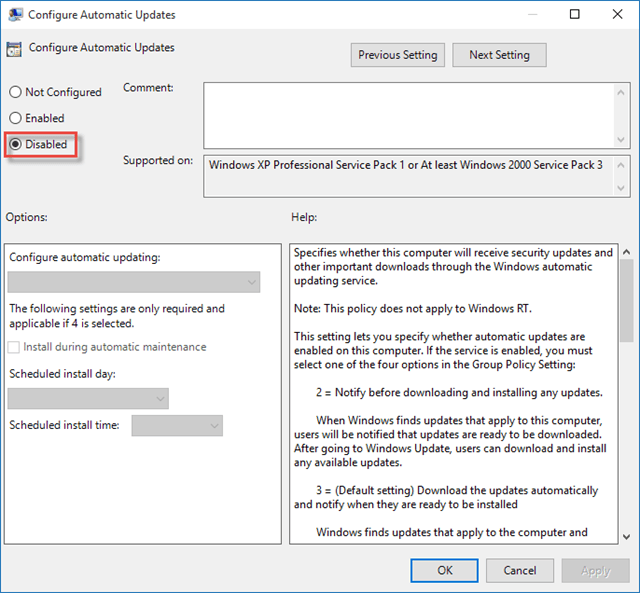This screenshot has height=593, width=640.
Task: Open the Configure automatic updating dropdown
Action: 134,282
